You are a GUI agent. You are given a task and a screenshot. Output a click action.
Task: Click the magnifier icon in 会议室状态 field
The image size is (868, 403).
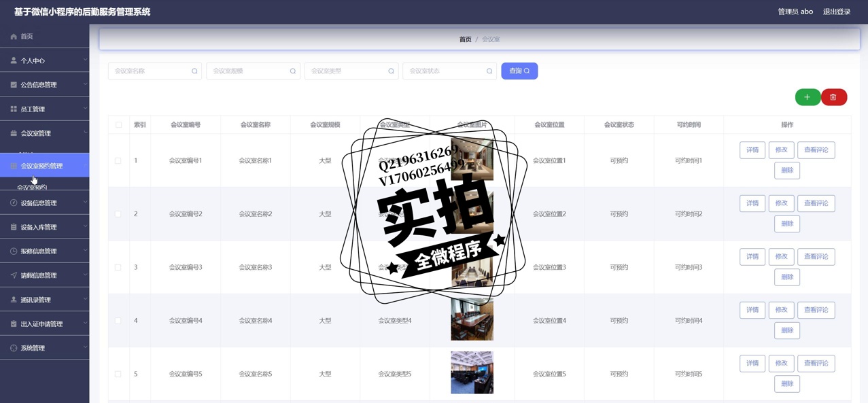click(489, 71)
